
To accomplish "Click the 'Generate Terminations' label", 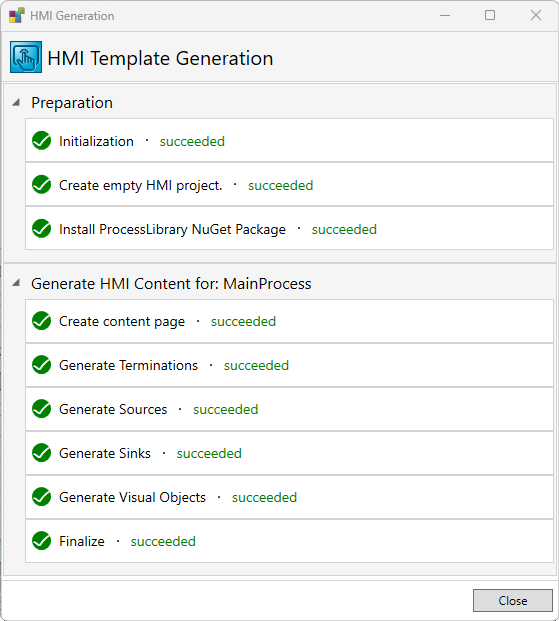I will click(x=128, y=365).
